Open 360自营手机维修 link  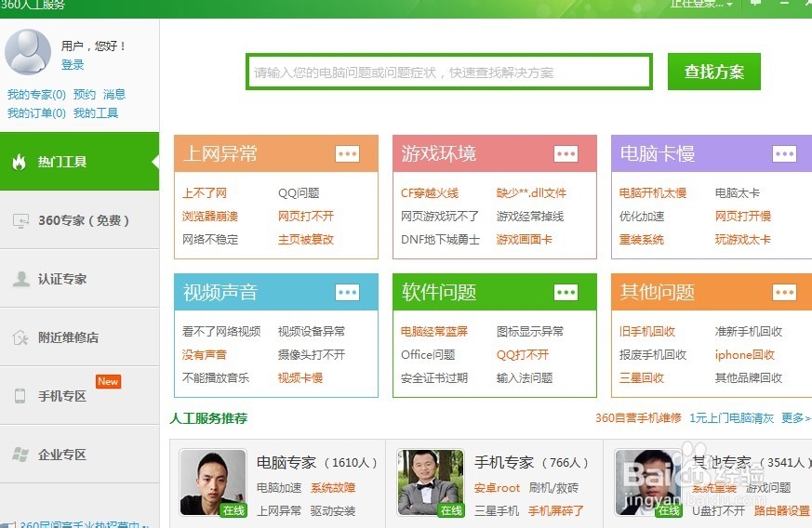coord(638,418)
